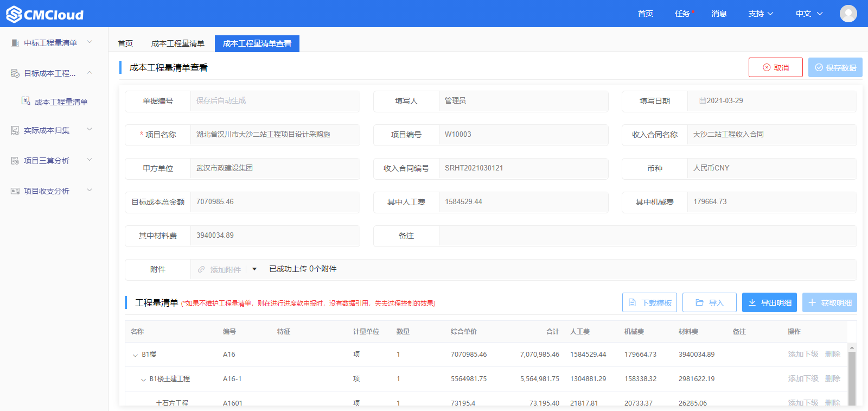Click the 导出明细 button
The width and height of the screenshot is (868, 411).
(x=769, y=302)
